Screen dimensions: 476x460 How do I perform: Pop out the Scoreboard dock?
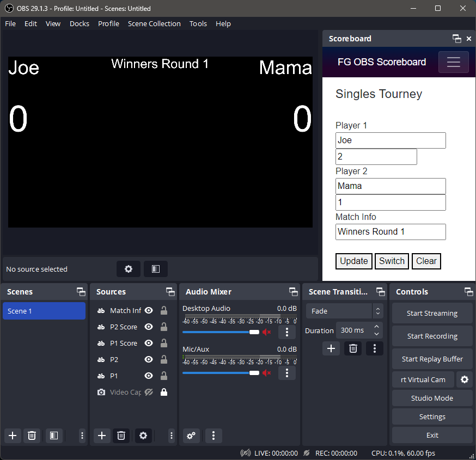coord(456,39)
